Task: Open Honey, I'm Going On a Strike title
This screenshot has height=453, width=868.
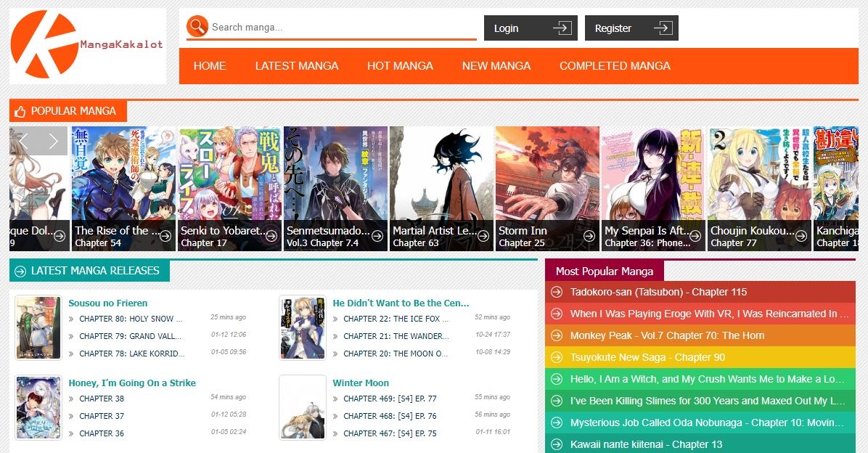Action: click(x=132, y=383)
